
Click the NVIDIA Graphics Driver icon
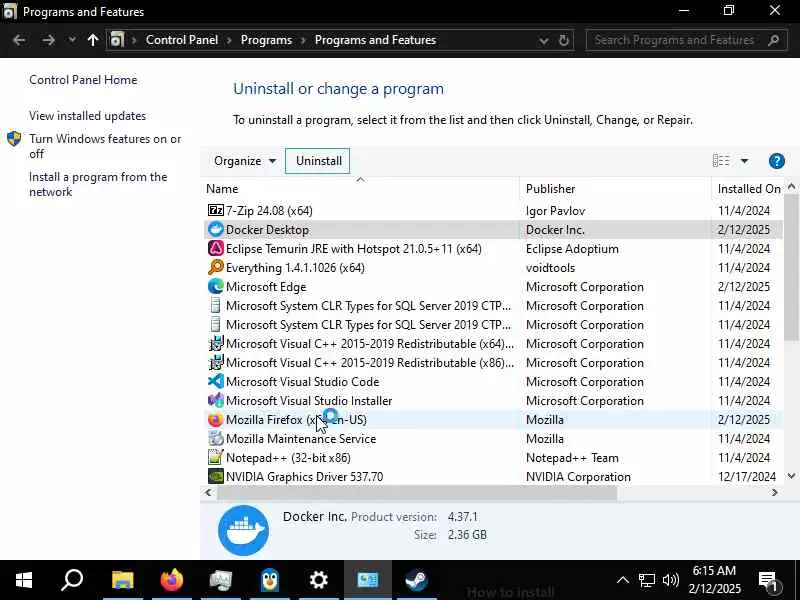tap(216, 476)
